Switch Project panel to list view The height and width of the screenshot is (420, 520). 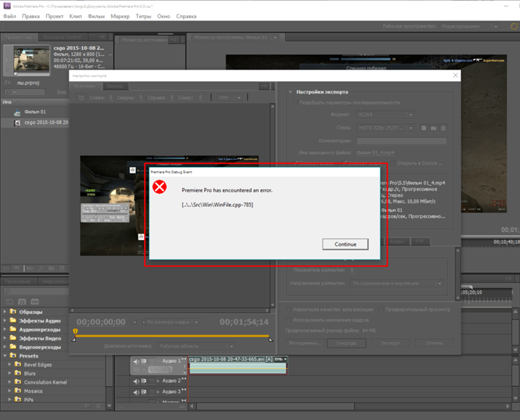[x=6, y=268]
